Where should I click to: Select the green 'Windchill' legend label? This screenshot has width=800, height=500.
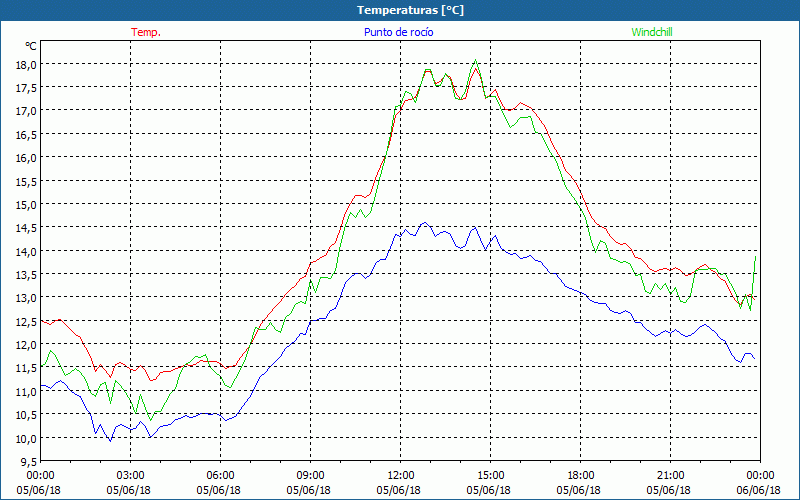(x=652, y=32)
